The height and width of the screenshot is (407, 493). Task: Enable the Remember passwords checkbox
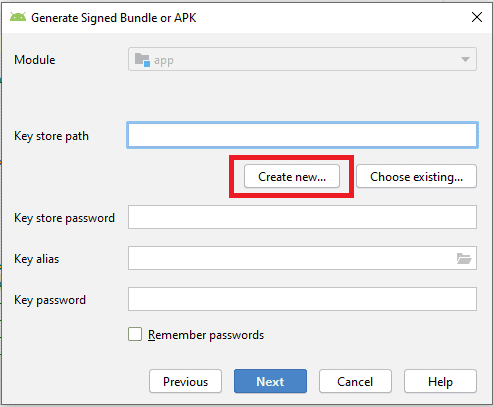click(135, 334)
